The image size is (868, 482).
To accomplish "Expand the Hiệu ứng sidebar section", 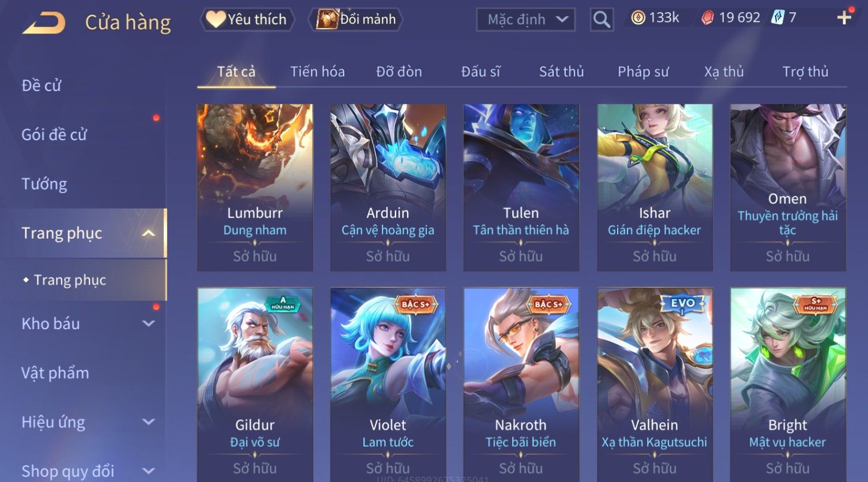I will coord(148,422).
